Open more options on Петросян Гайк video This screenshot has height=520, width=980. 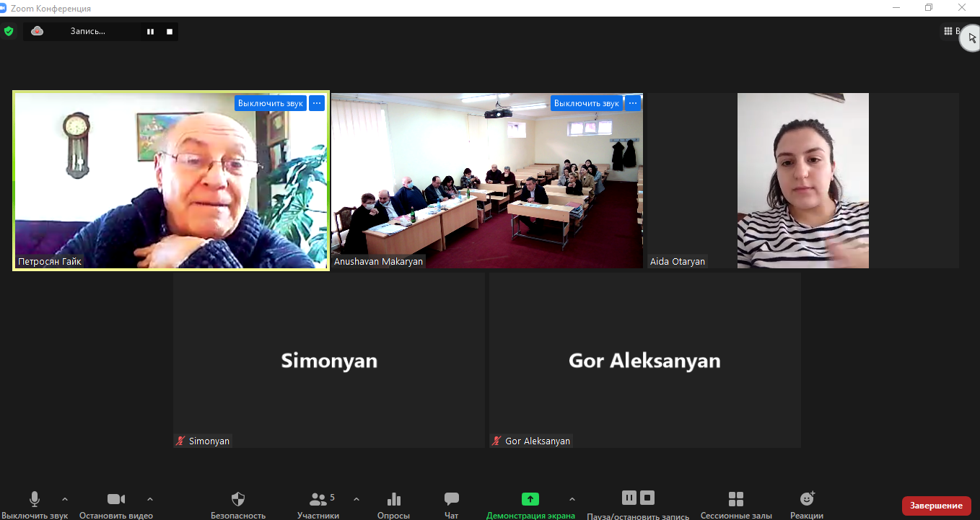point(317,103)
